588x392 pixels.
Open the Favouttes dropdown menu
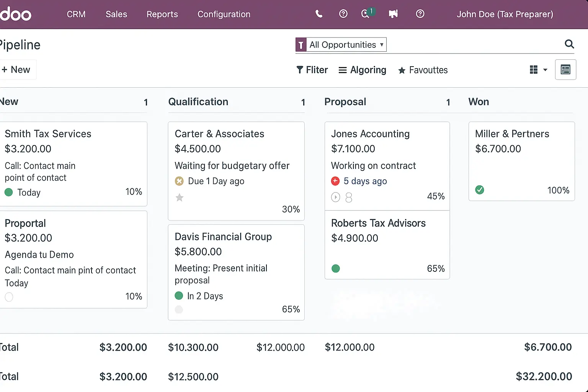pyautogui.click(x=423, y=70)
